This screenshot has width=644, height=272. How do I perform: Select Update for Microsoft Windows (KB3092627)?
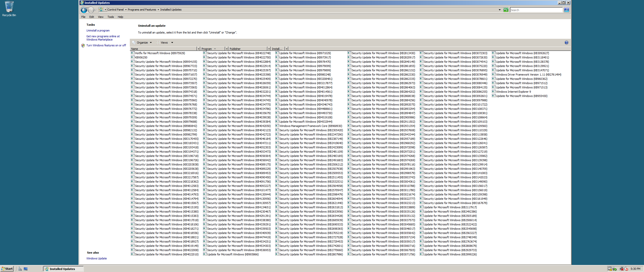click(x=520, y=53)
